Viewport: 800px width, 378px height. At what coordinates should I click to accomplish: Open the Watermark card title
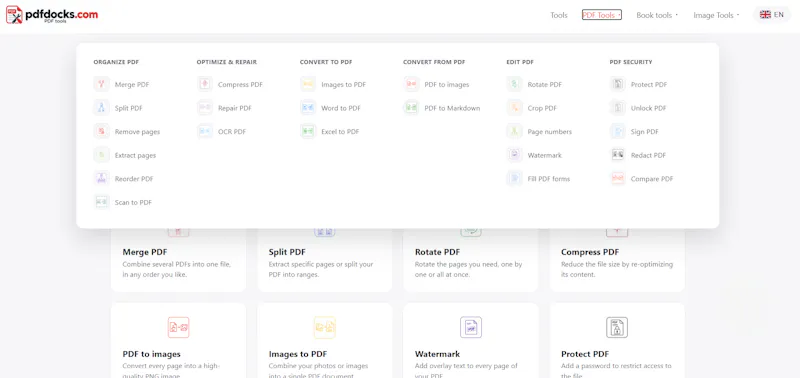(437, 354)
